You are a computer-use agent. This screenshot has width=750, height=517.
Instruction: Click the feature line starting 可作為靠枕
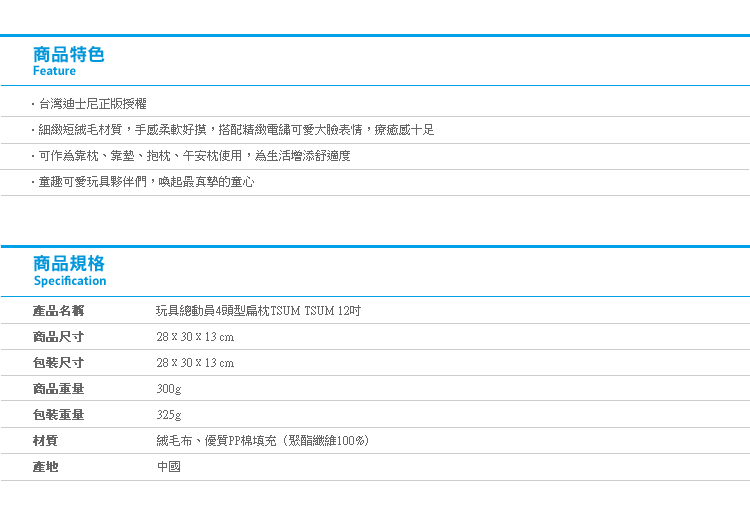[x=194, y=156]
